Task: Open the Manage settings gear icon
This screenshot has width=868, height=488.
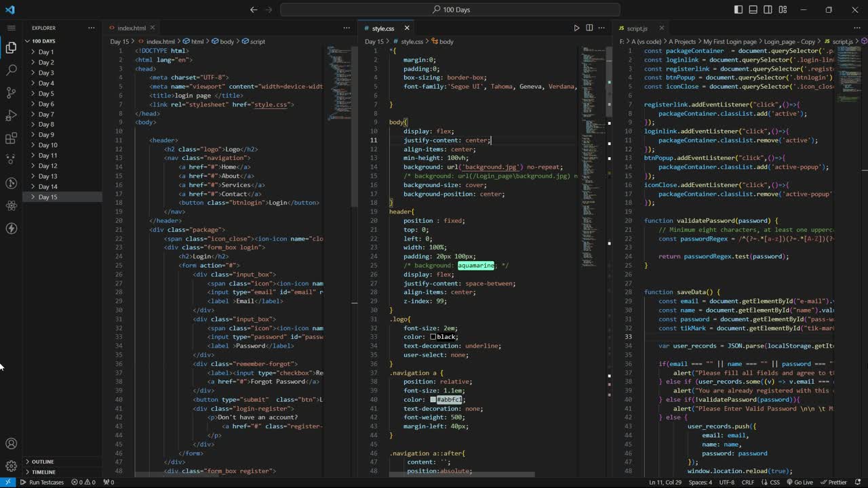Action: pos(11,466)
